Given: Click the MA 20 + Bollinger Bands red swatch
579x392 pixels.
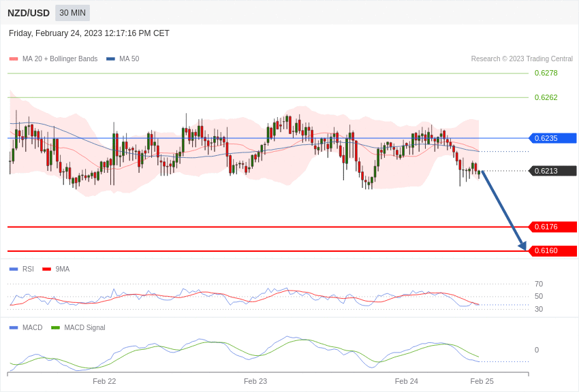Looking at the screenshot, I should [x=14, y=59].
